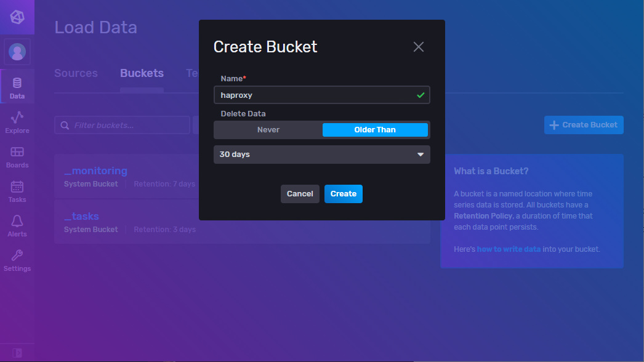Select the Explore icon in sidebar
The width and height of the screenshot is (644, 362).
click(x=17, y=121)
